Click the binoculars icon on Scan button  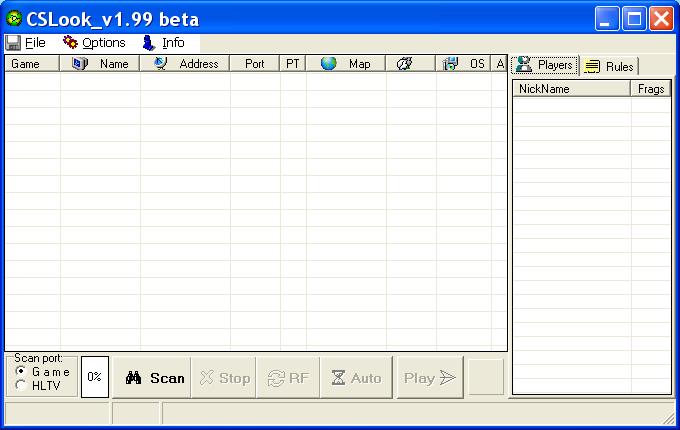(x=133, y=378)
